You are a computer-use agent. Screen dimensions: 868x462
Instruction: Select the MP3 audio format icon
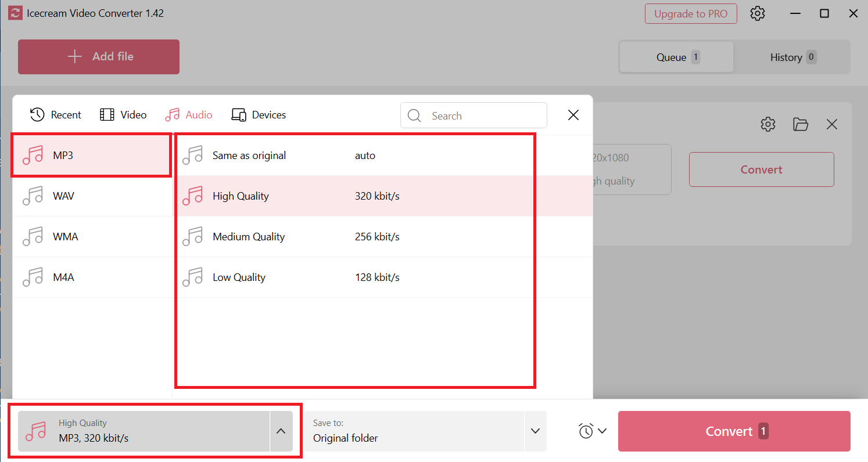point(34,155)
